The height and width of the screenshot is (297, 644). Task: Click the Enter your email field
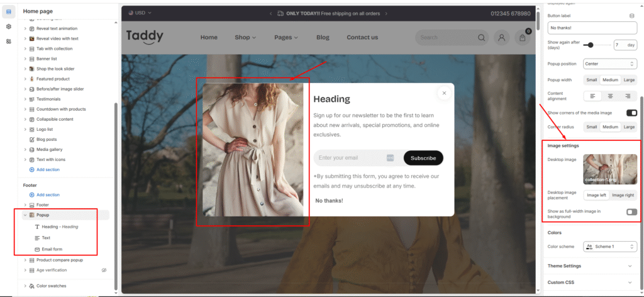click(x=356, y=158)
